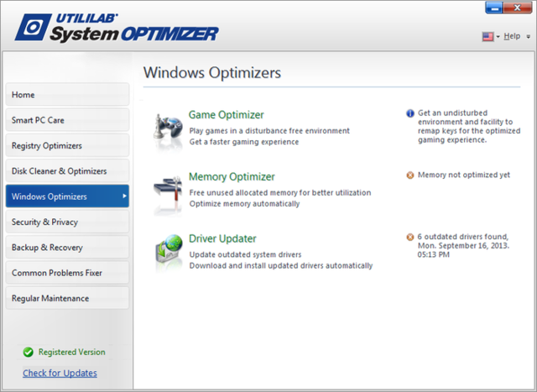Click 'Get a faster gaming experience' text
This screenshot has height=392, width=537.
tap(244, 142)
